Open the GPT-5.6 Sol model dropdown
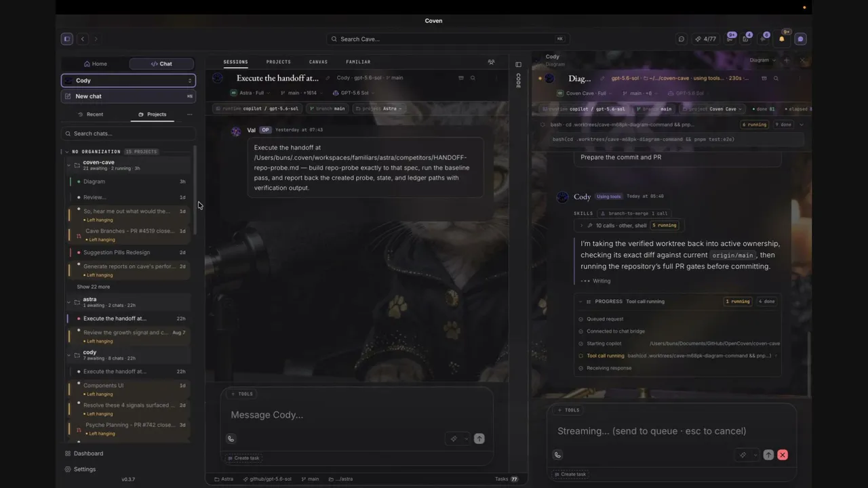The width and height of the screenshot is (868, 488). click(x=353, y=93)
